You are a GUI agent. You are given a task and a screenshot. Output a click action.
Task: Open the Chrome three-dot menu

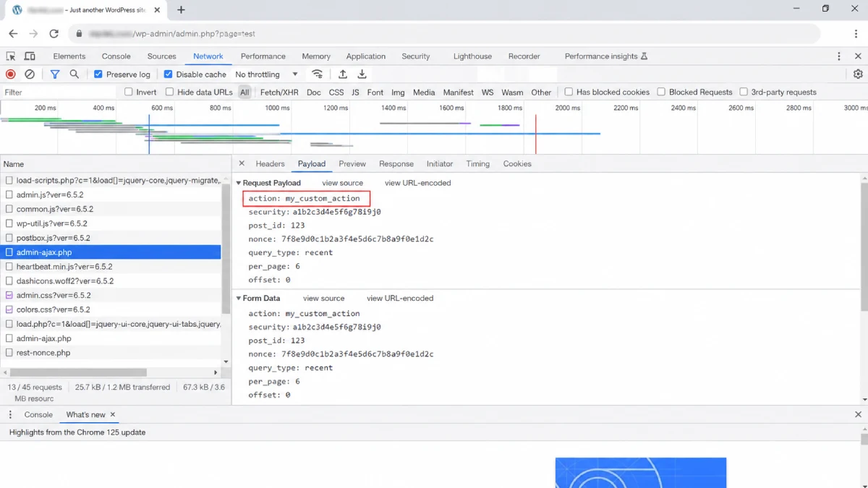(856, 33)
